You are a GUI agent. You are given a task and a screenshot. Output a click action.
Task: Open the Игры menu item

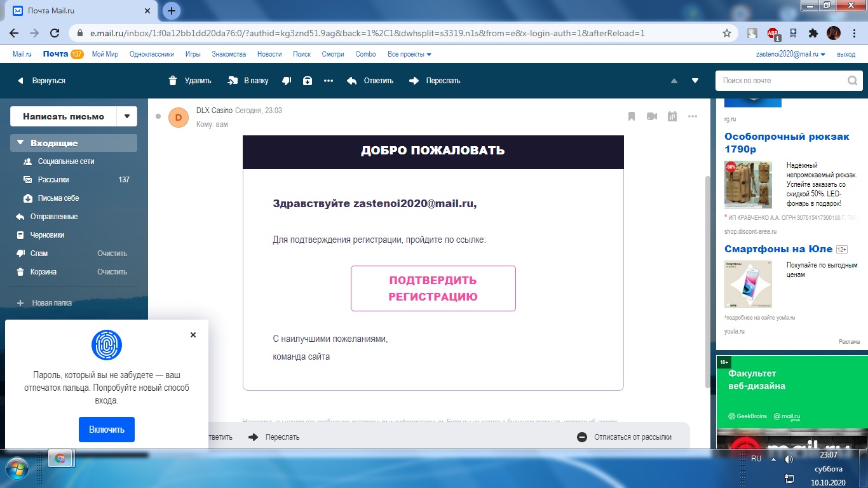click(193, 54)
